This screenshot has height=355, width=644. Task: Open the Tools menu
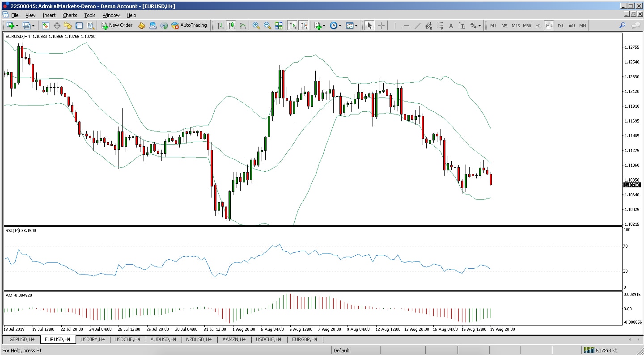tap(90, 15)
